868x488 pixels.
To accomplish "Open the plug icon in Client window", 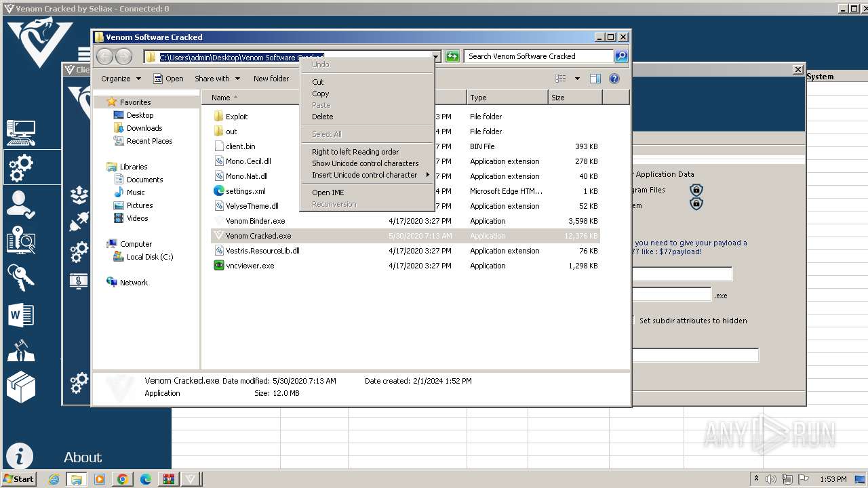I will (x=79, y=223).
